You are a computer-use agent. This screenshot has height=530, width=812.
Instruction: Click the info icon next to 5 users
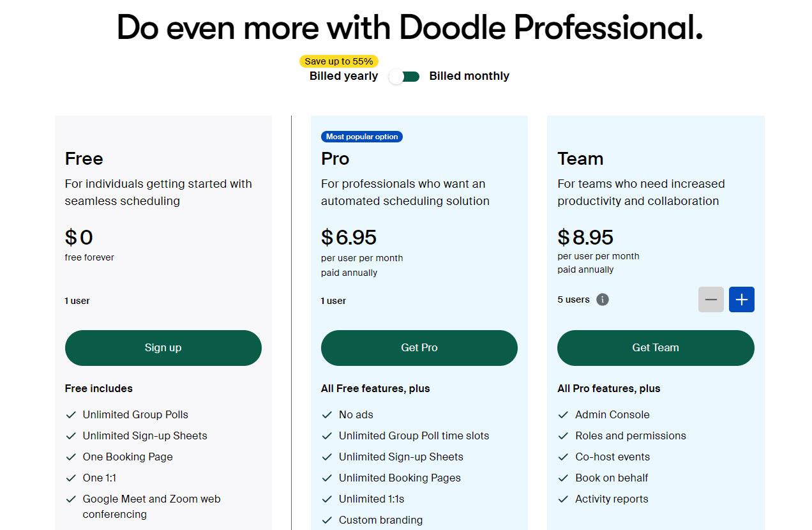(603, 299)
